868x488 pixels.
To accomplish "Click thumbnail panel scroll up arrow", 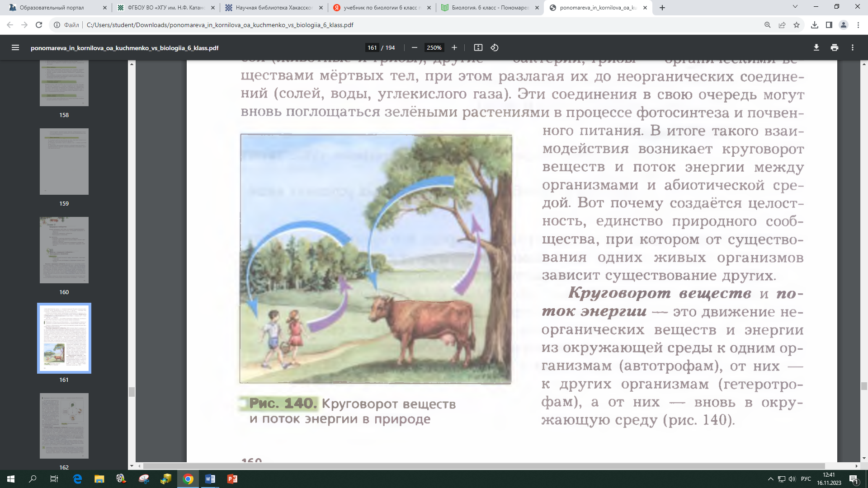I will tap(132, 64).
